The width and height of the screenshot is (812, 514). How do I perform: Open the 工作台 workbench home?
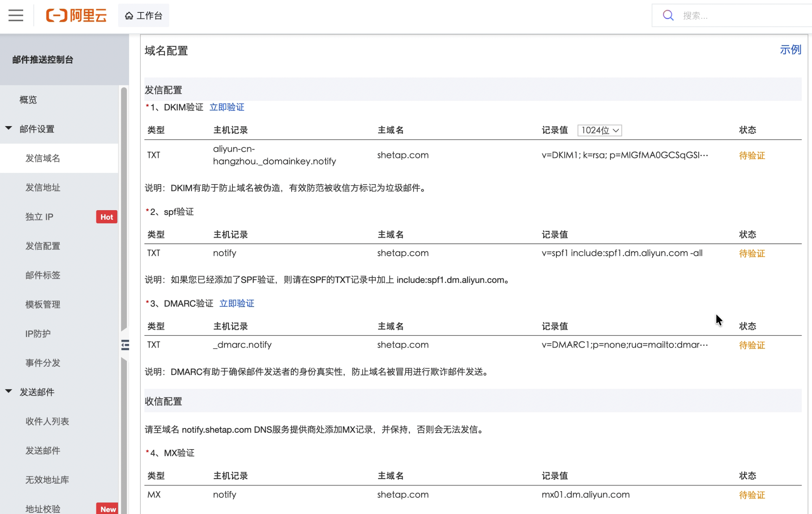[143, 16]
